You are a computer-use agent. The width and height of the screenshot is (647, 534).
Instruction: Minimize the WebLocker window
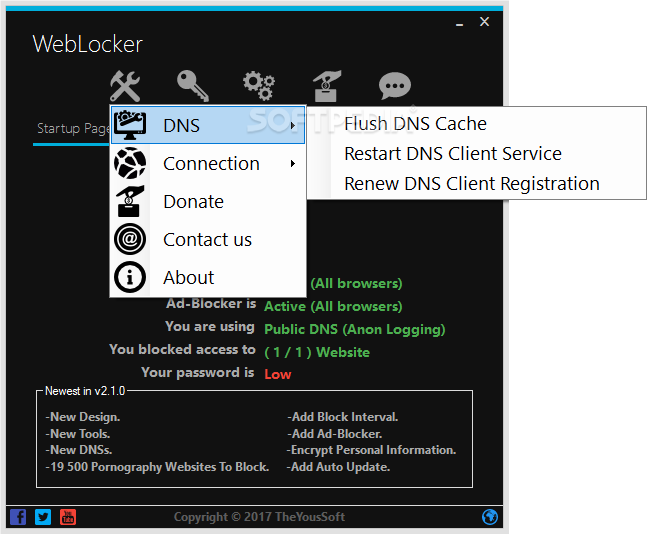[x=459, y=24]
